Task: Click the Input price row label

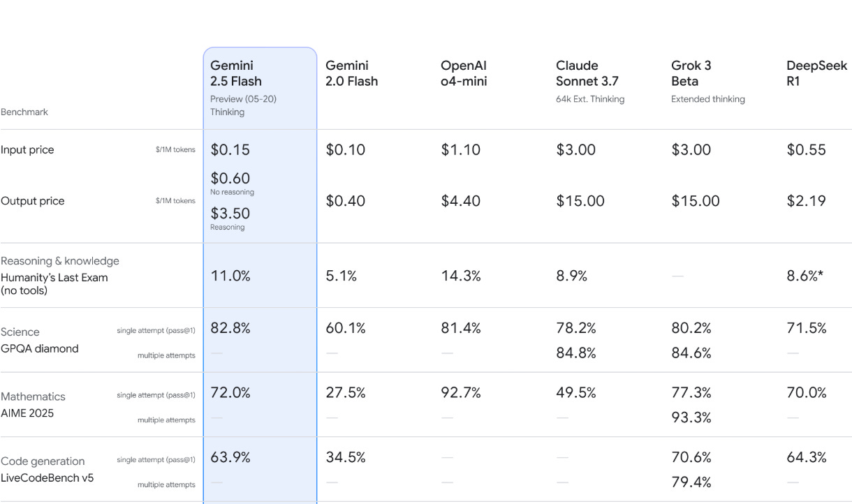Action: pos(27,149)
